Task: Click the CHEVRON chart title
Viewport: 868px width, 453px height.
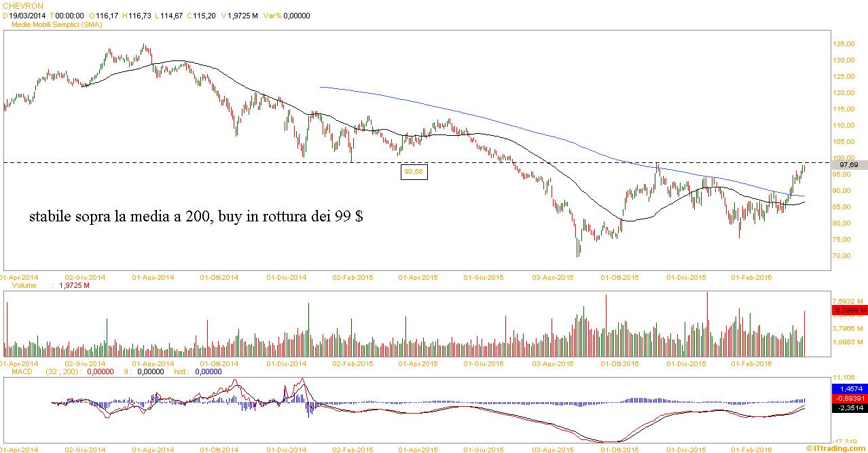Action: coord(23,5)
